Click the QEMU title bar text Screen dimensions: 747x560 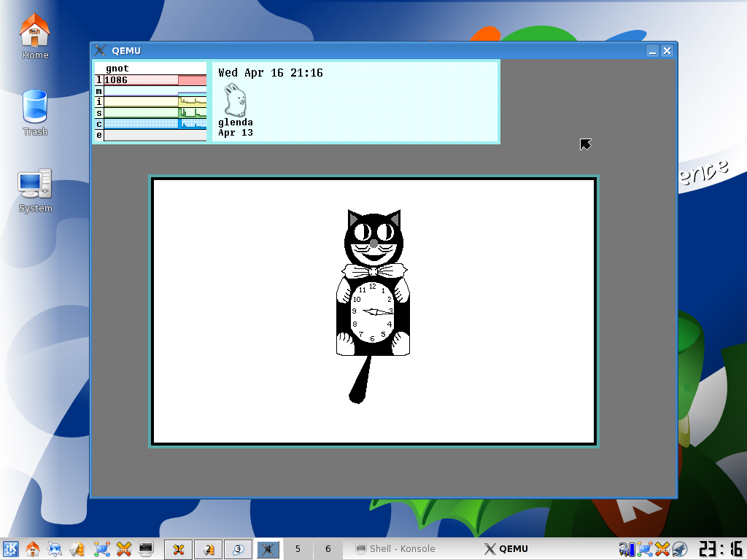tap(126, 51)
